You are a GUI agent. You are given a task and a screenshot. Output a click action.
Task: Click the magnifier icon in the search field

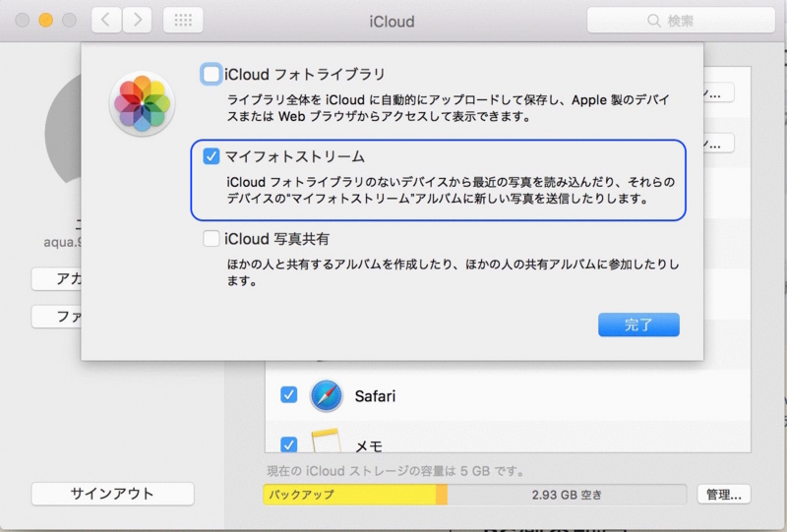point(653,21)
